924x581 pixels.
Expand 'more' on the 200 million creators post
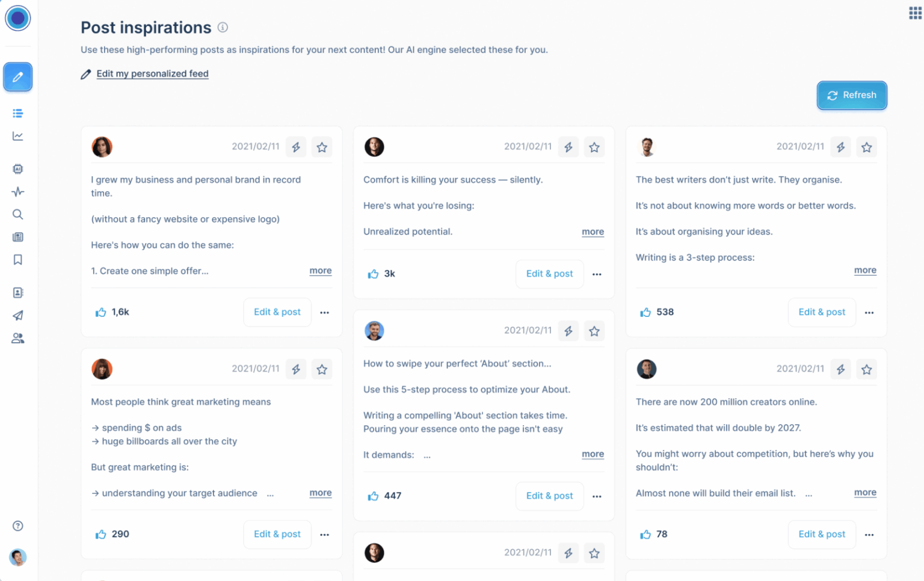coord(865,492)
